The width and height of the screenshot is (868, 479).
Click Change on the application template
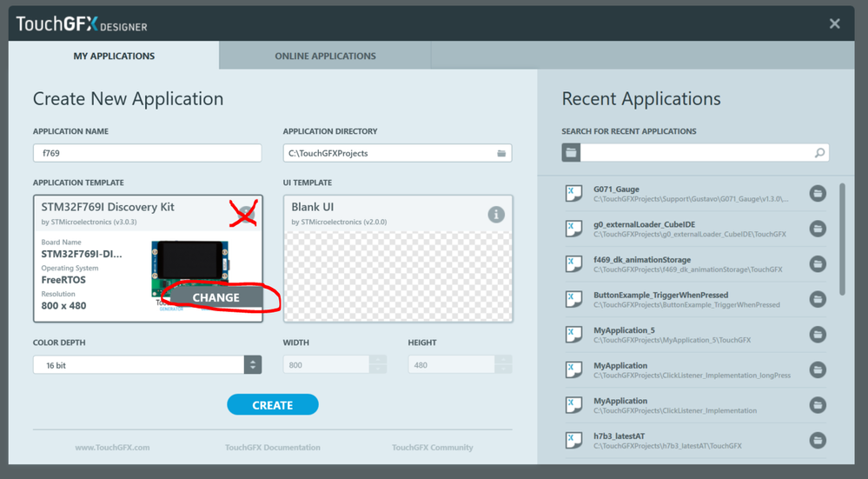[x=215, y=297]
